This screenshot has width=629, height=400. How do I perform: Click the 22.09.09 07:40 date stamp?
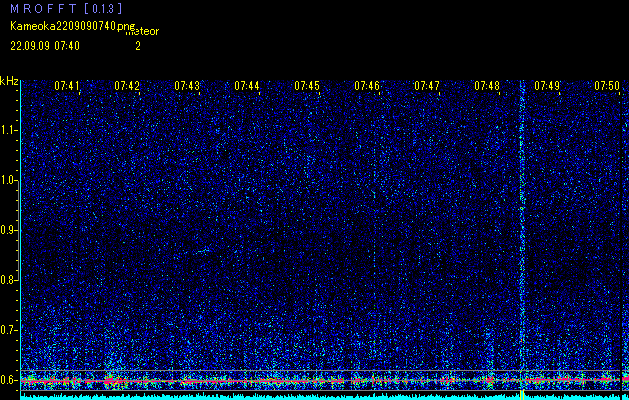point(45,46)
